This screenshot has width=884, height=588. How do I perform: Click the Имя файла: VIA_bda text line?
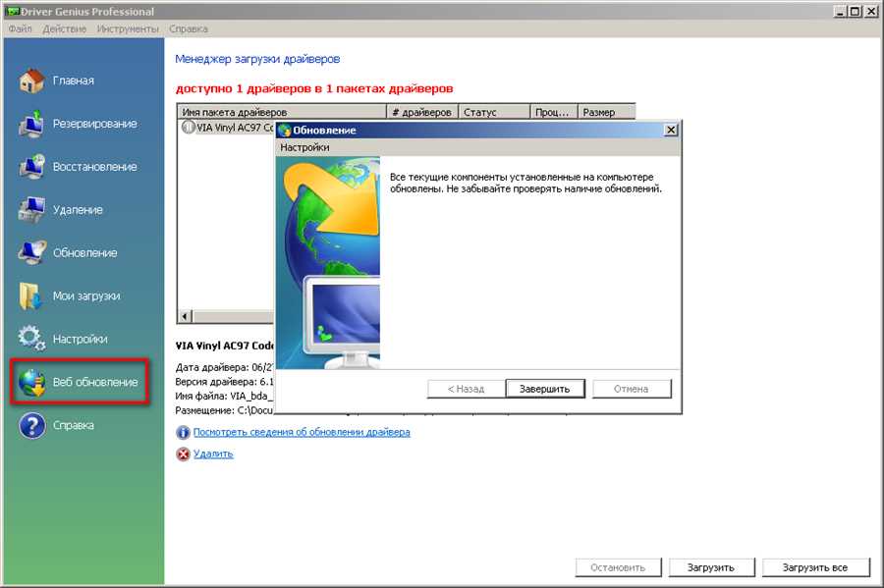coord(224,396)
